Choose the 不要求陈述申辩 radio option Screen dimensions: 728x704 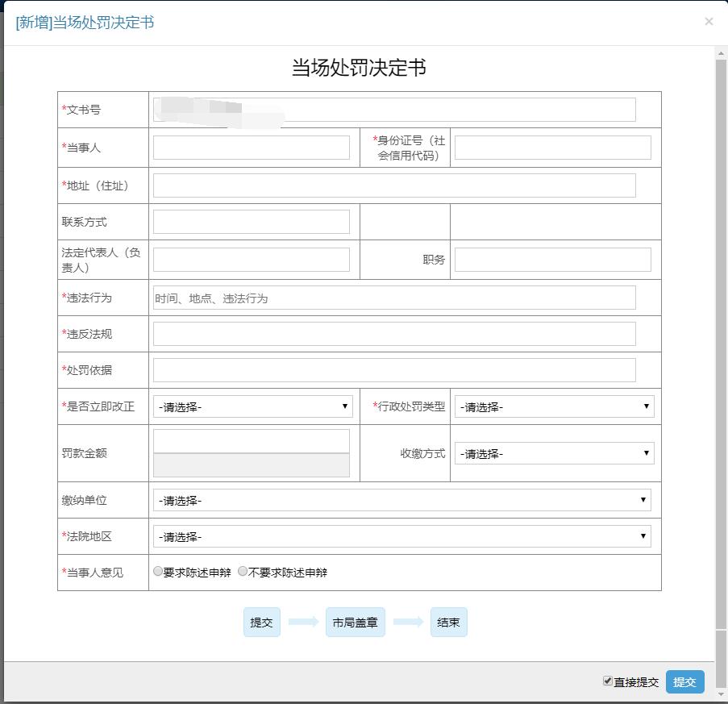(x=243, y=572)
